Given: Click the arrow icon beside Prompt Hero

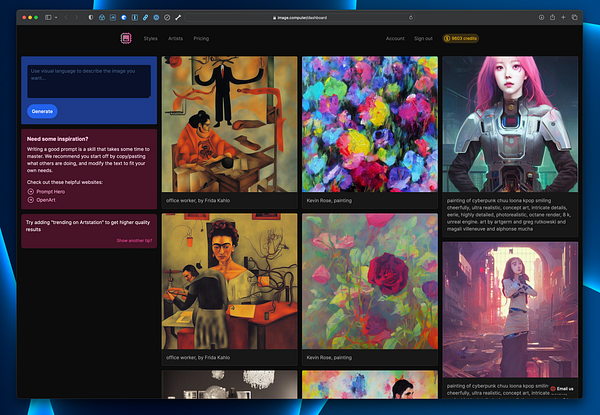Looking at the screenshot, I should (x=31, y=192).
